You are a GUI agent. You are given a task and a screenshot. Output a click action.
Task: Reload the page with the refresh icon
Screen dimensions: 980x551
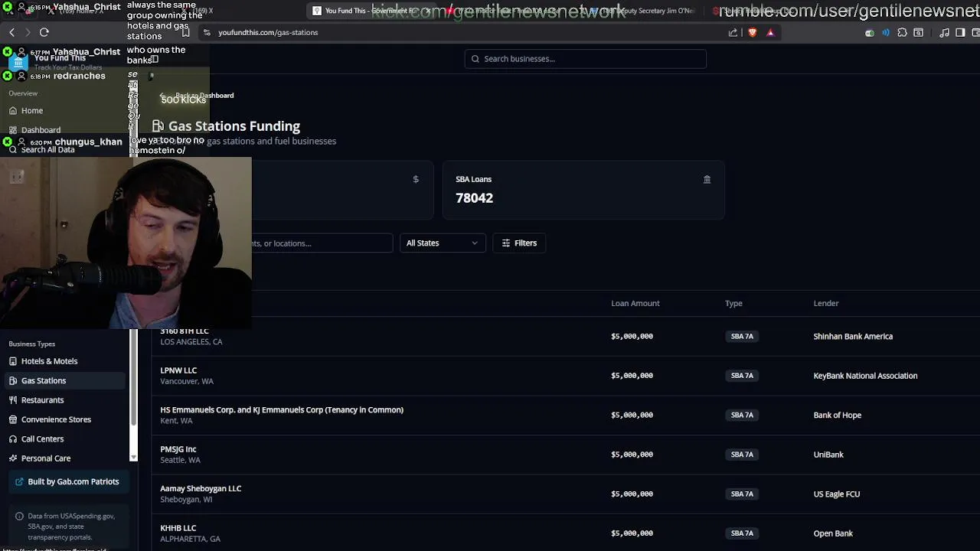coord(44,32)
